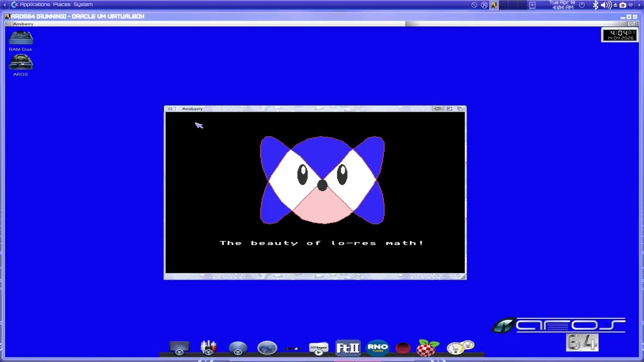
Task: Open the System menu
Action: (83, 5)
